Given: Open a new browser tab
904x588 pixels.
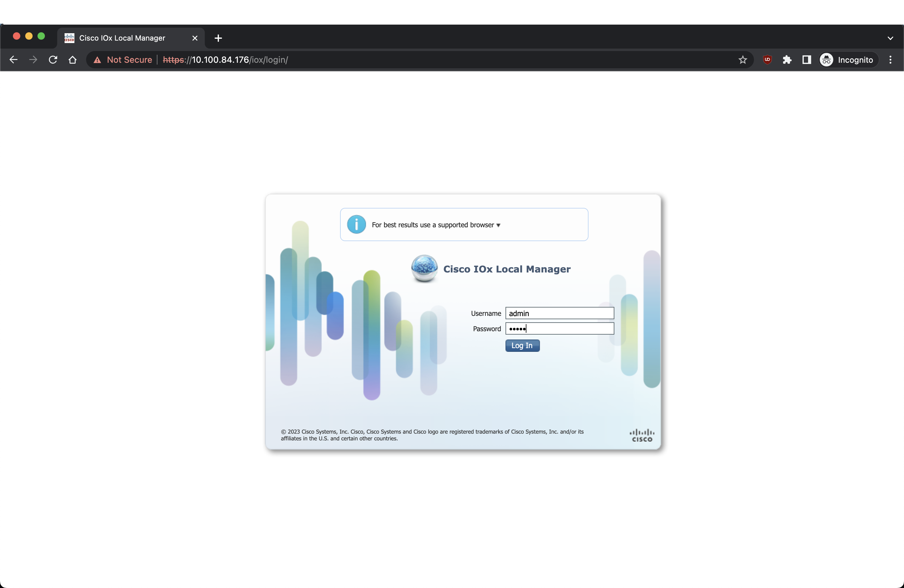Looking at the screenshot, I should coord(218,38).
